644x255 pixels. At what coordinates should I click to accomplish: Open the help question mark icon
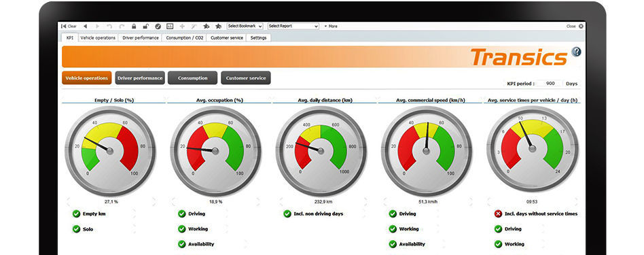point(577,52)
